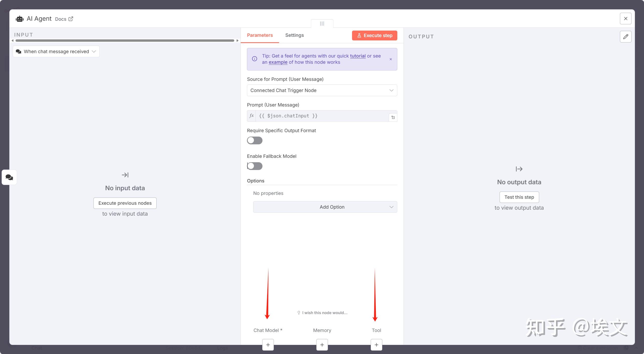Click the input panel horizontal scrollbar
Viewport: 644px width, 354px height.
[x=125, y=40]
